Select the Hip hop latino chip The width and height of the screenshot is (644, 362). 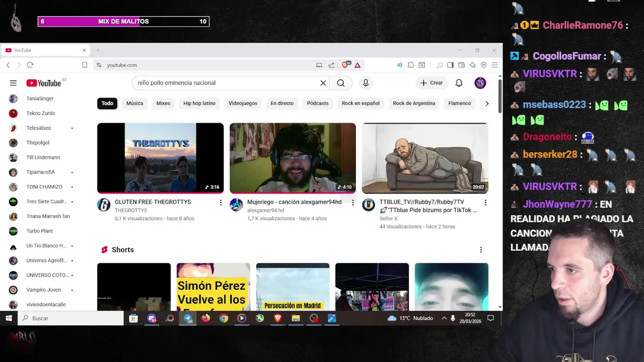[199, 103]
